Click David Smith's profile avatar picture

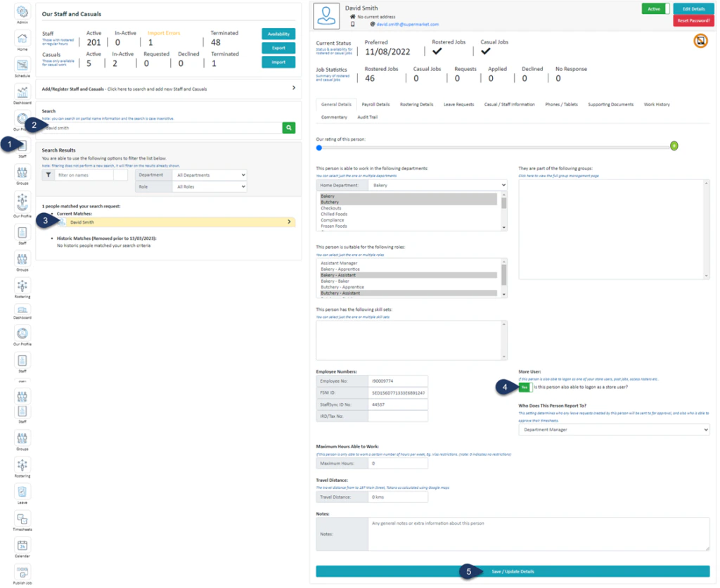(326, 15)
